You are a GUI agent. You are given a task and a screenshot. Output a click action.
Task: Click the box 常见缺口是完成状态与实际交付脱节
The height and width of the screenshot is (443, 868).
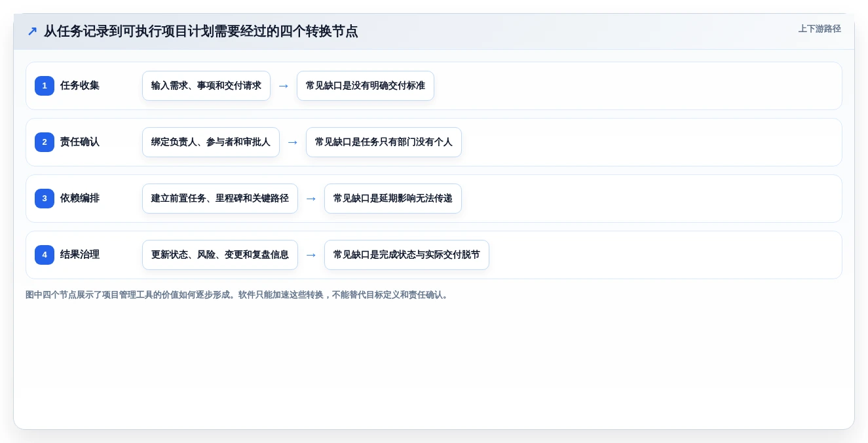(x=407, y=255)
